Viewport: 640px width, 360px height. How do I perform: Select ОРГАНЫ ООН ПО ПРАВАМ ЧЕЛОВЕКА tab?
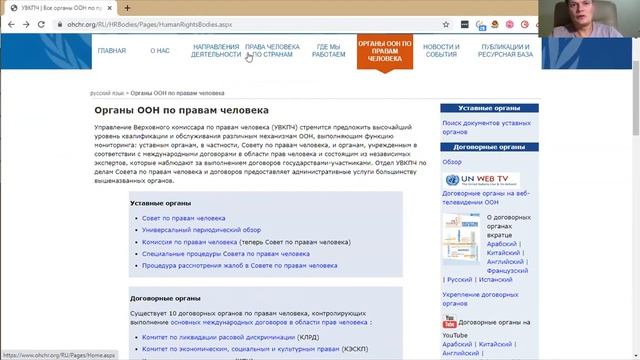(384, 51)
